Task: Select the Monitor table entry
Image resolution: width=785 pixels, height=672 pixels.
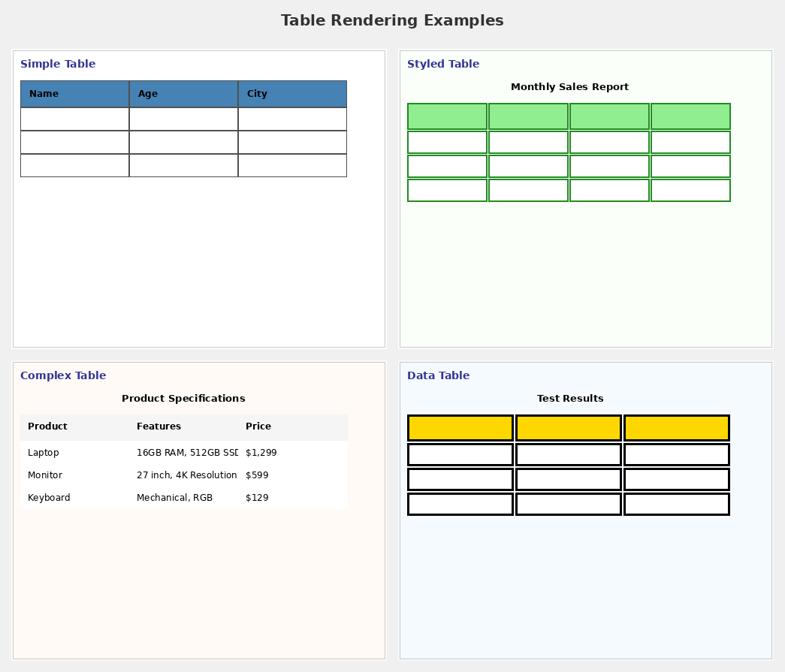Action: [x=44, y=475]
